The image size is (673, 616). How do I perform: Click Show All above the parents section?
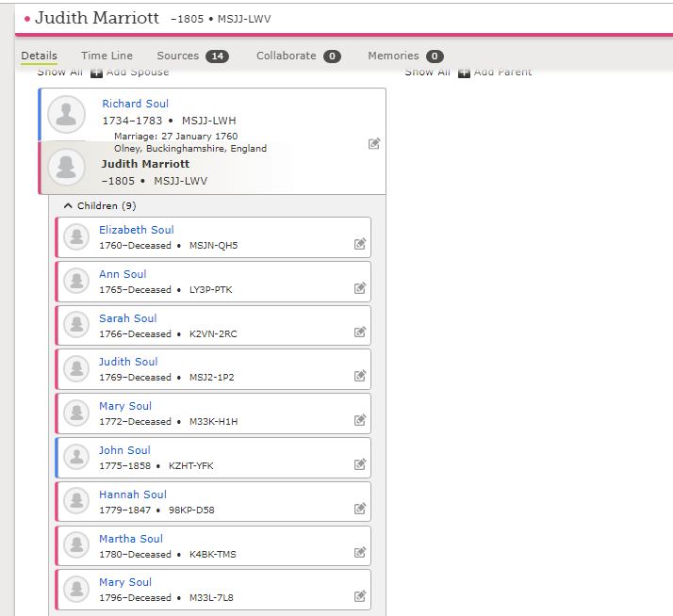428,73
